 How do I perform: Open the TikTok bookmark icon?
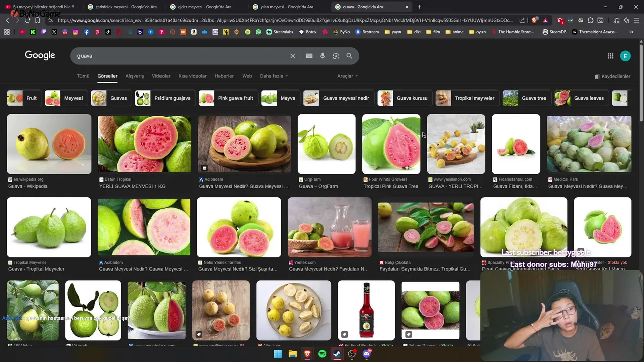pyautogui.click(x=108, y=32)
